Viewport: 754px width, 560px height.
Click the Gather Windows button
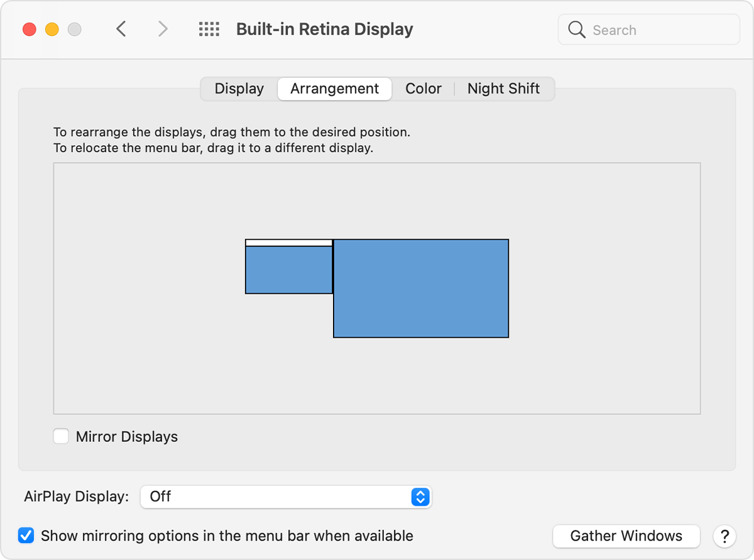pyautogui.click(x=626, y=536)
